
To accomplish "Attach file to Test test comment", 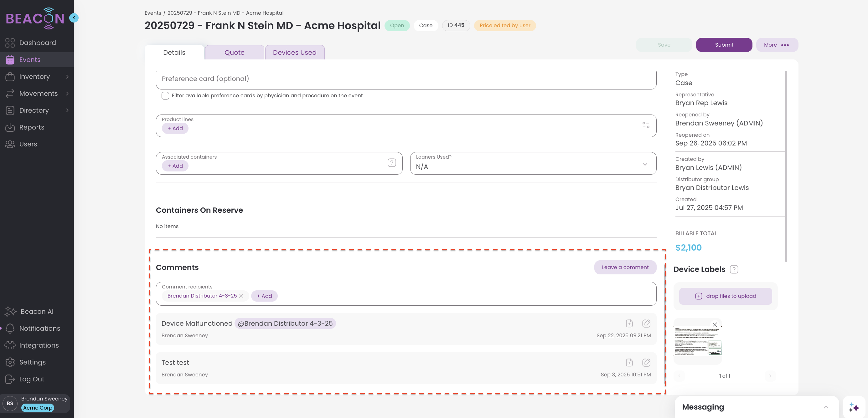I will pyautogui.click(x=629, y=363).
